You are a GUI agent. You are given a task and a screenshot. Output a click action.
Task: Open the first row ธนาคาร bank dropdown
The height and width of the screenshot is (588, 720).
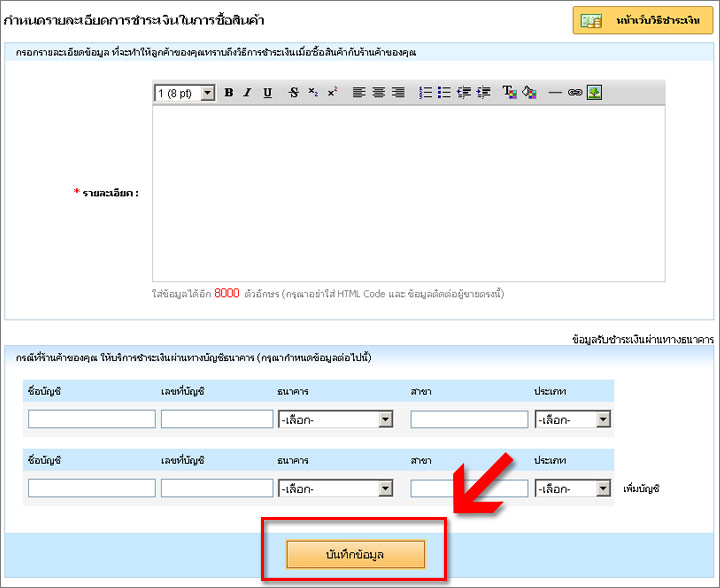point(336,420)
